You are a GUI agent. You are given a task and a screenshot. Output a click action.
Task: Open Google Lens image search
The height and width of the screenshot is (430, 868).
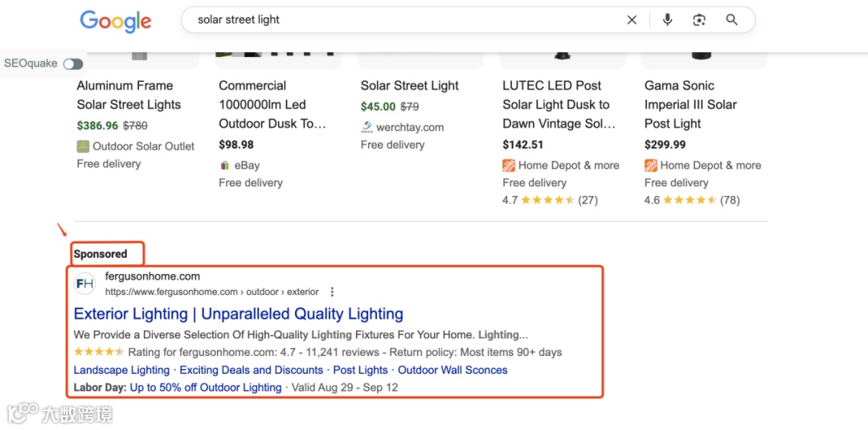[699, 20]
